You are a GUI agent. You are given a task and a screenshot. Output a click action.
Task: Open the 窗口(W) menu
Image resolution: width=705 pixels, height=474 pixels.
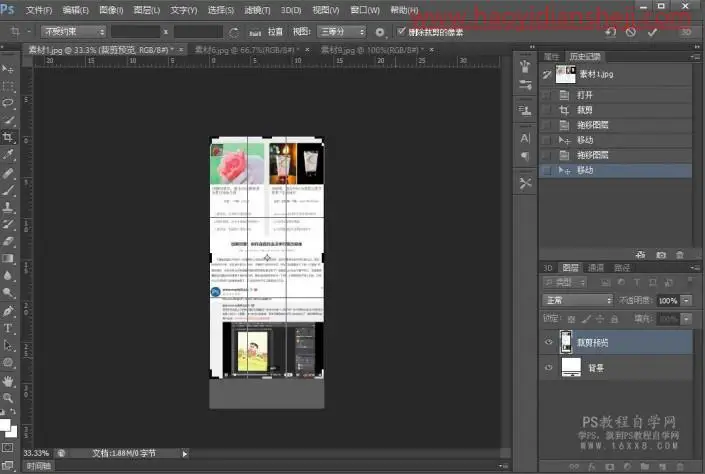coord(365,10)
